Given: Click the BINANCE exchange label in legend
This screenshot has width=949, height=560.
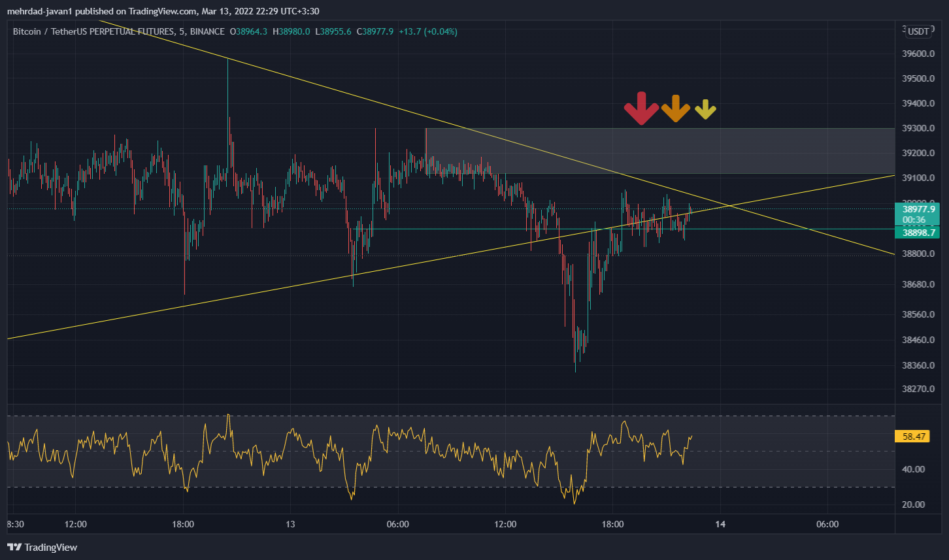Looking at the screenshot, I should (207, 31).
